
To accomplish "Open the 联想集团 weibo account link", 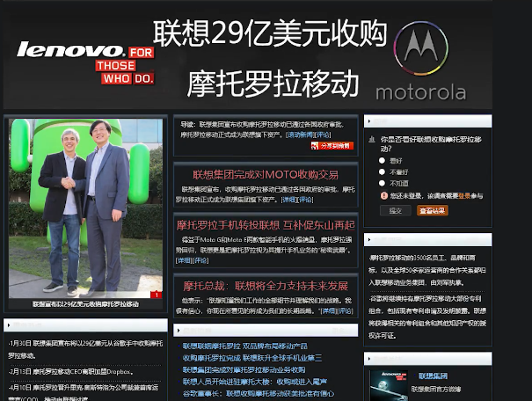I will click(x=433, y=375).
